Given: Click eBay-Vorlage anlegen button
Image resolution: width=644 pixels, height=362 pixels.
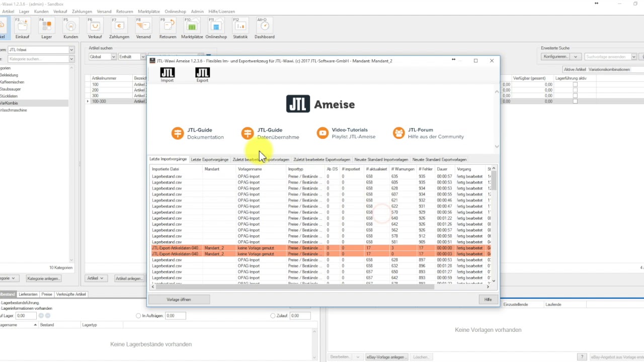Looking at the screenshot, I should coord(386,357).
